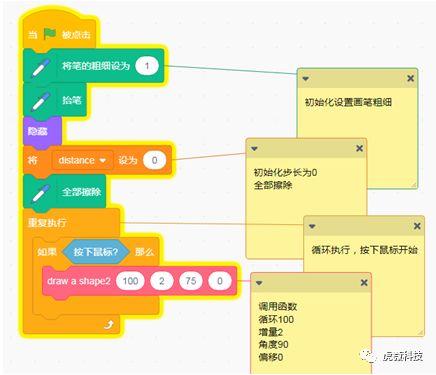Click the comment line 偏移0
Image resolution: width=436 pixels, height=375 pixels.
click(x=271, y=357)
